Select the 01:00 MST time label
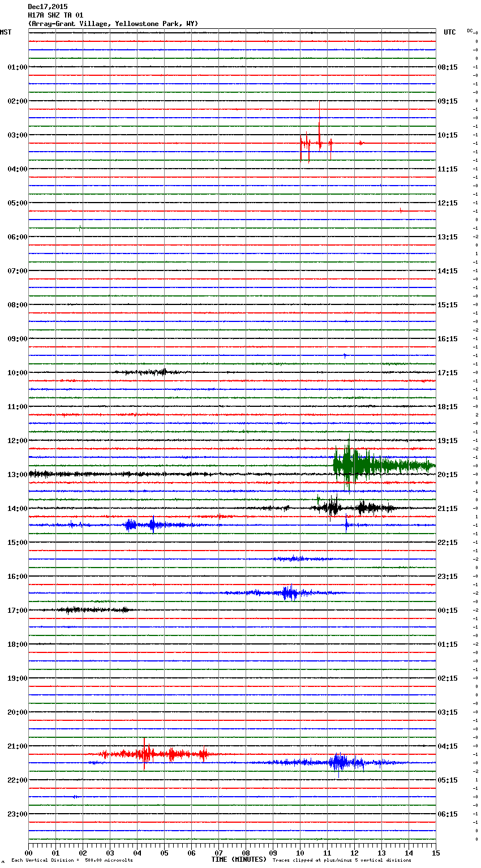481x868 pixels. (x=18, y=67)
